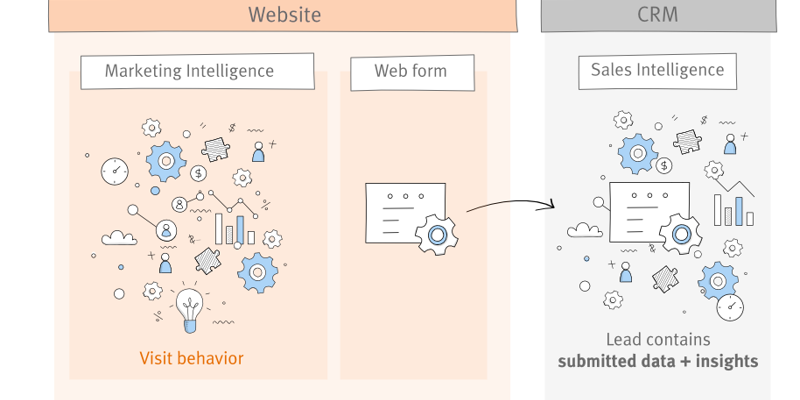Viewport: 800px width, 400px height.
Task: Click the Marketing Intelligence label
Action: tap(189, 72)
